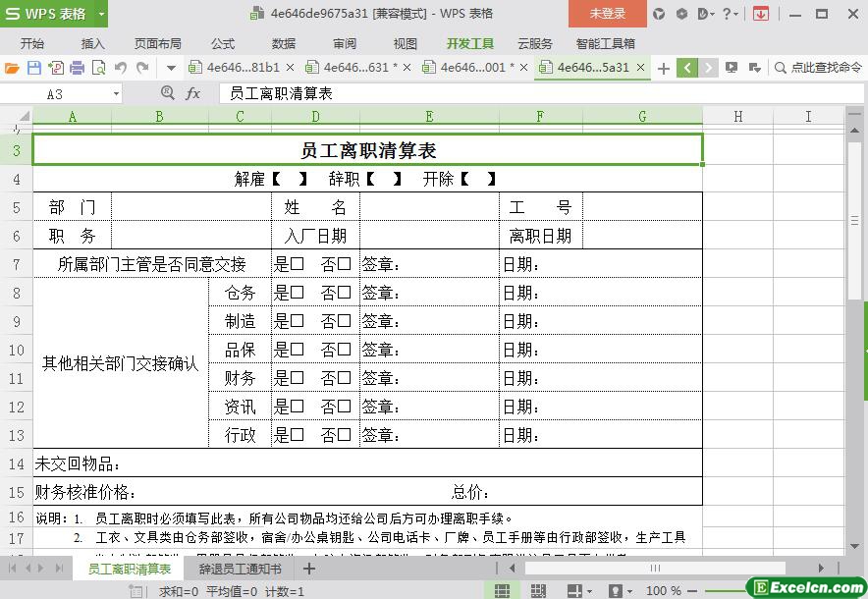Click the open folder icon in toolbar
This screenshot has width=868, height=599.
tap(12, 68)
